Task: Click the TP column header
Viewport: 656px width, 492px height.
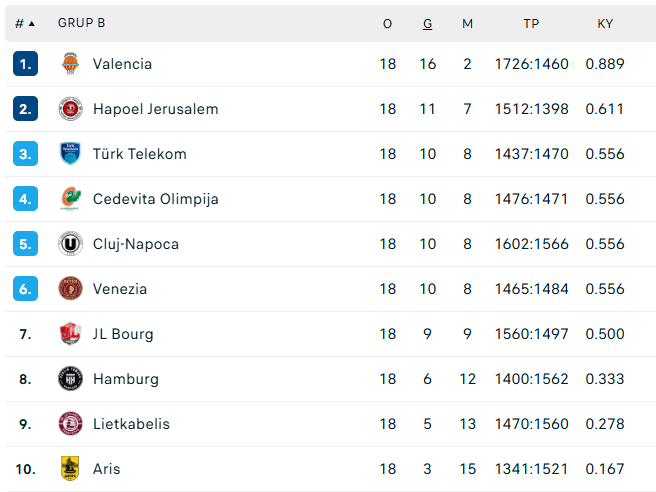Action: click(531, 23)
